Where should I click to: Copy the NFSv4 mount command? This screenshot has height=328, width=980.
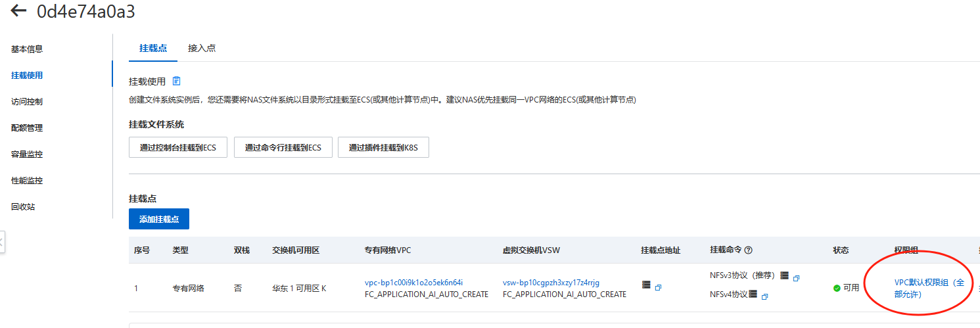(764, 297)
